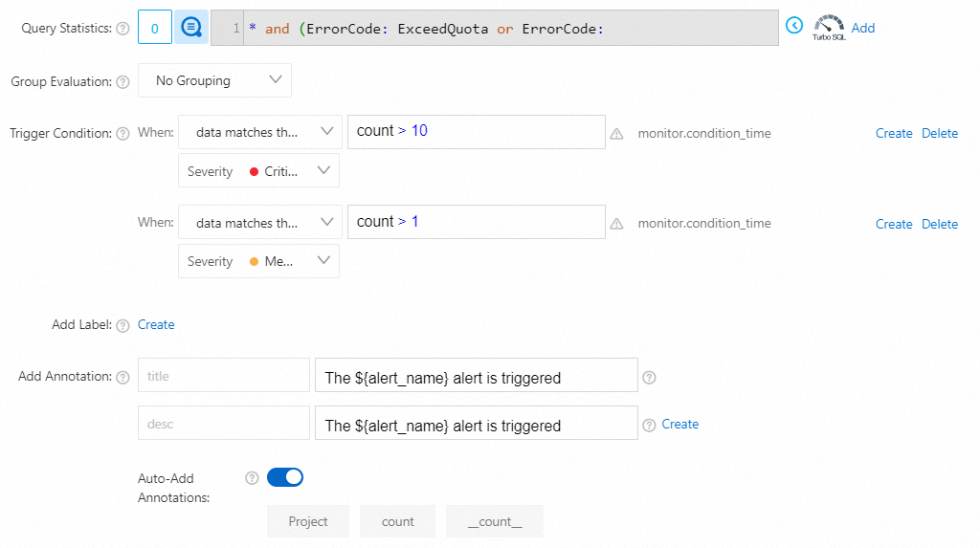This screenshot has height=548, width=980.
Task: Expand first 'data matches the' condition dropdown
Action: click(x=259, y=132)
